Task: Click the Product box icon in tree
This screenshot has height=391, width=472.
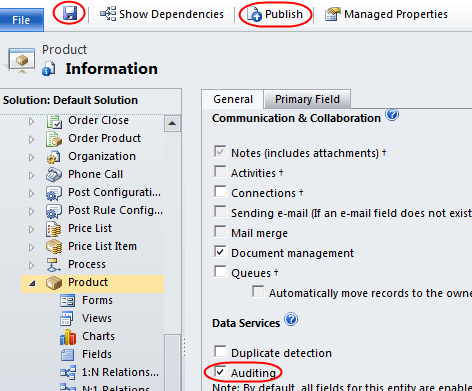Action: pos(54,283)
